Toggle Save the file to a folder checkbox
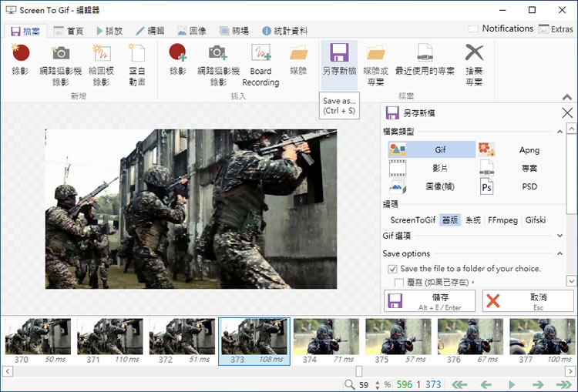 click(x=392, y=269)
